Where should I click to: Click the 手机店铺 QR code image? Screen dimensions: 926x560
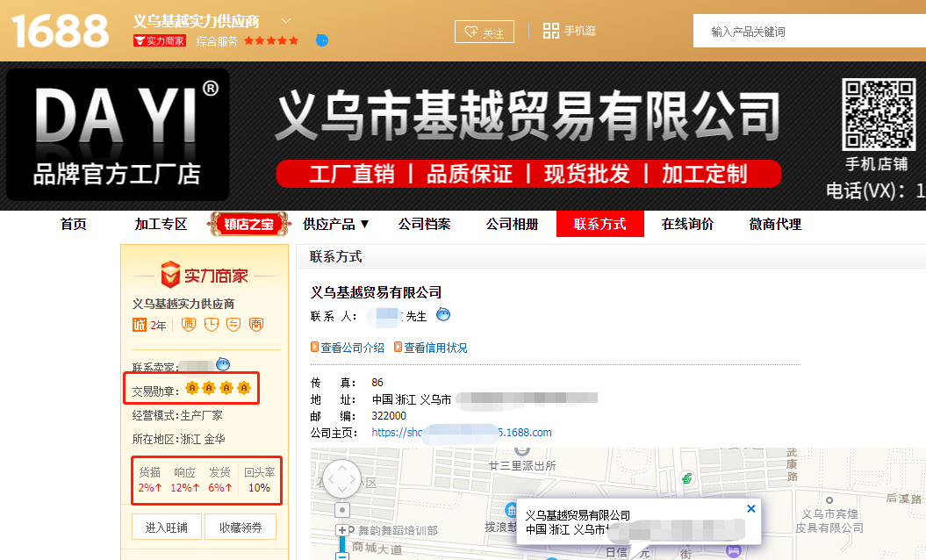879,114
